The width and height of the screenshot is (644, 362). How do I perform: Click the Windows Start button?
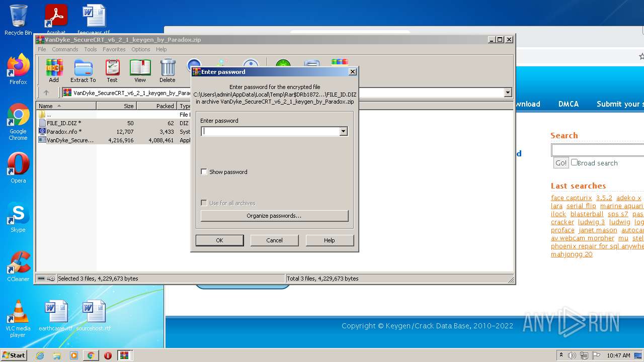coord(14,355)
